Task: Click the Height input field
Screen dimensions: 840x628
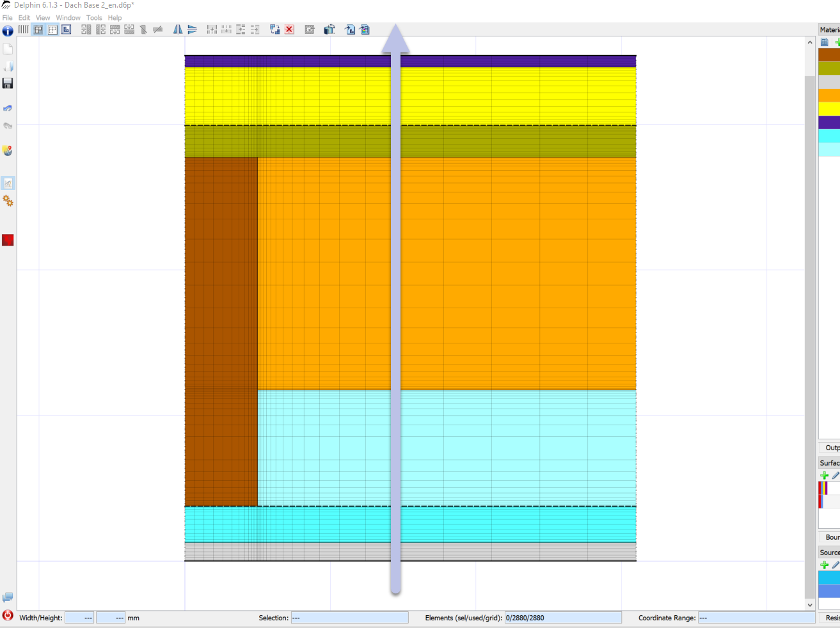Action: [x=111, y=618]
